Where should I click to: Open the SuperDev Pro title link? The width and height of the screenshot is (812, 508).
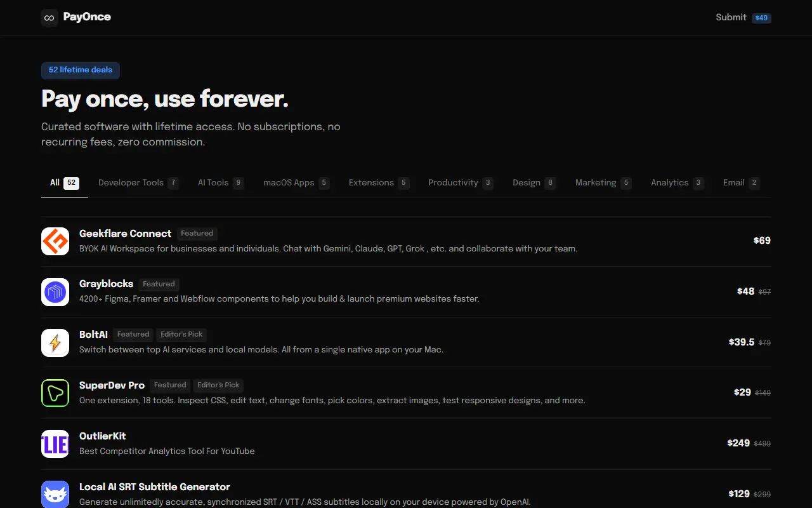[x=112, y=385]
